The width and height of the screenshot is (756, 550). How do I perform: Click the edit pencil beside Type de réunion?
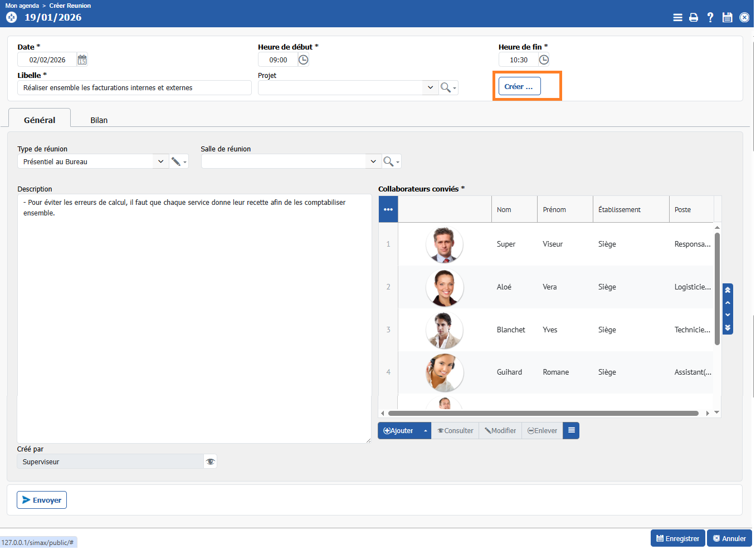tap(177, 161)
